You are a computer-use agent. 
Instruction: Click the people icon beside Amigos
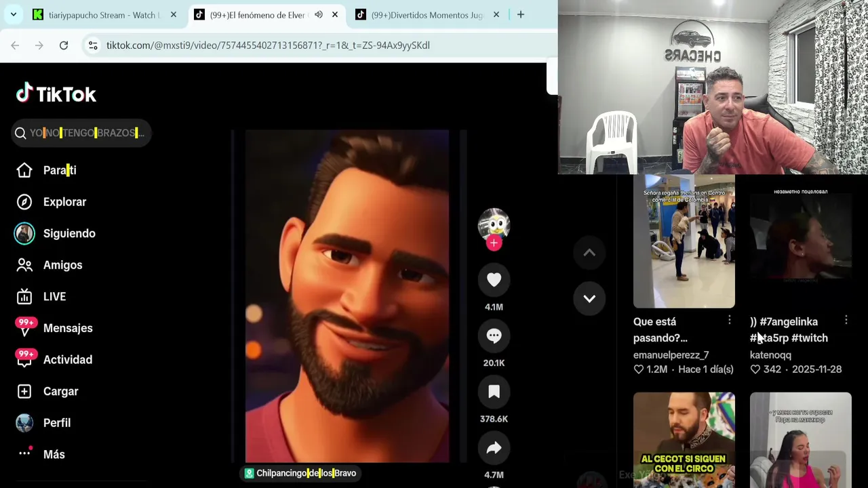(x=24, y=265)
